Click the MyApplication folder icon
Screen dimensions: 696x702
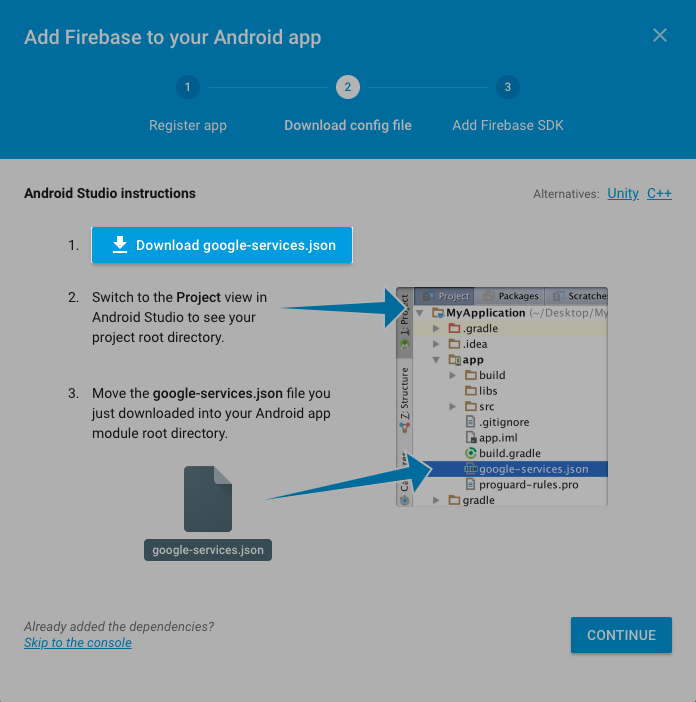438,312
